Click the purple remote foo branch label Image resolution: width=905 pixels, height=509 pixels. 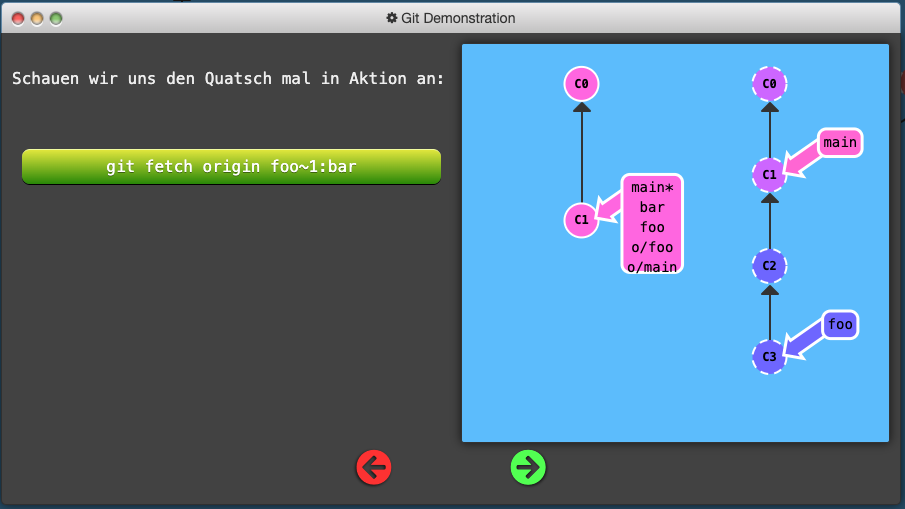tap(840, 324)
